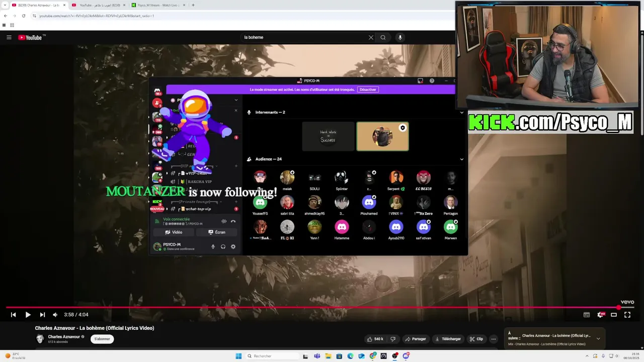
Task: Switch to the Psyco_M Stream Kick tab
Action: [x=158, y=5]
